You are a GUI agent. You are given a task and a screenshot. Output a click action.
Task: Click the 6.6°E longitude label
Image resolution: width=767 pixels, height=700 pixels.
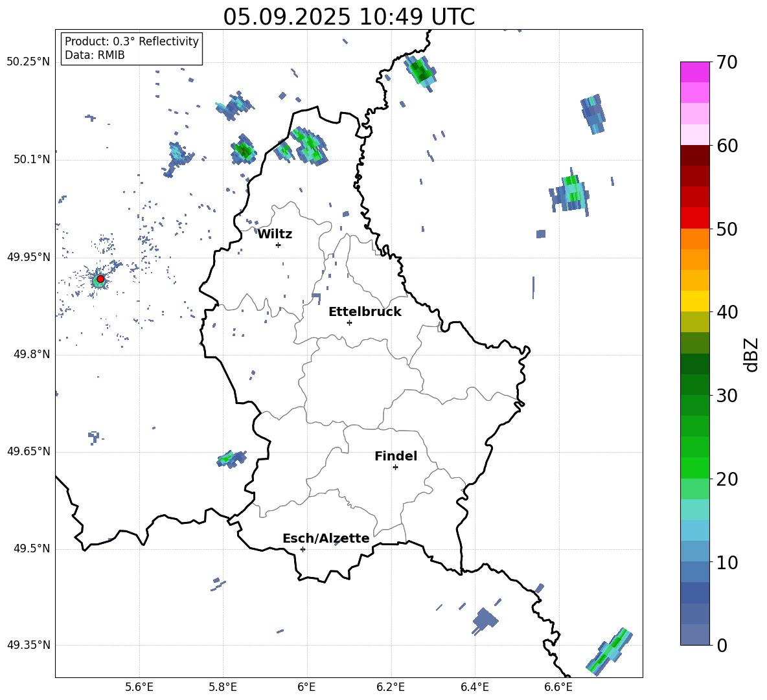[x=558, y=687]
